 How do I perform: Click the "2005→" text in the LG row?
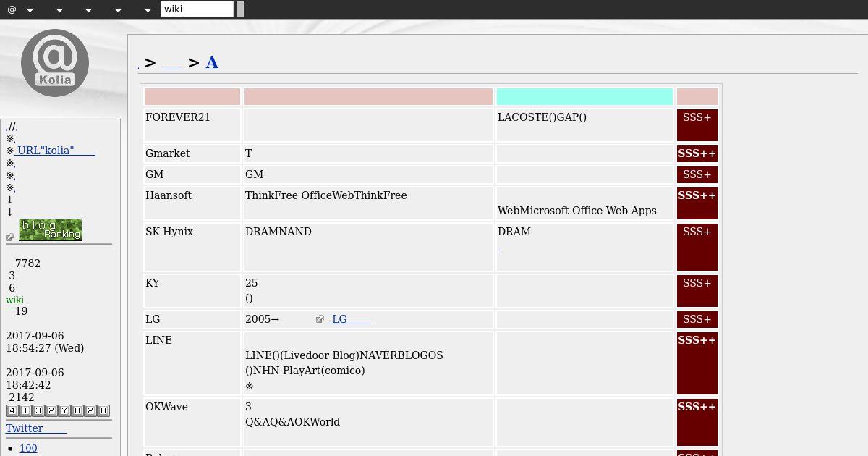(262, 319)
